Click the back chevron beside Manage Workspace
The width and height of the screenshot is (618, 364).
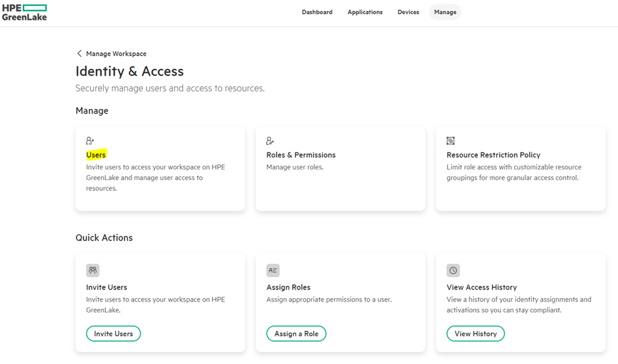(80, 54)
